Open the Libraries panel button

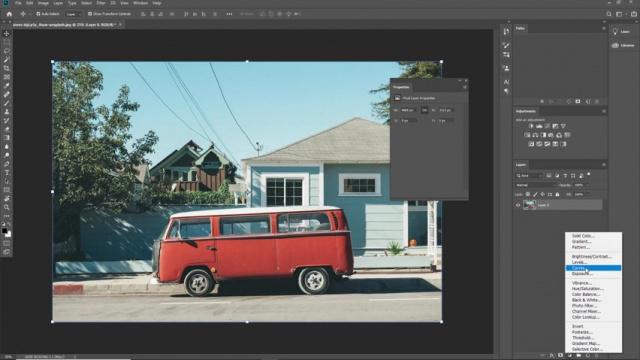point(624,46)
